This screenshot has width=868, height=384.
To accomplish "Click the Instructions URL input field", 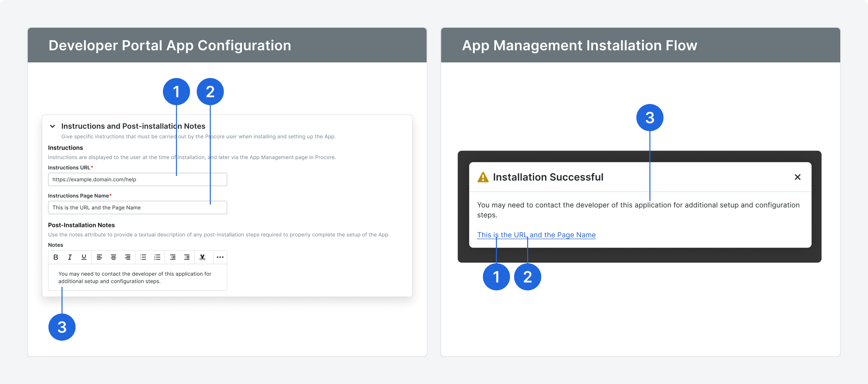I will point(137,179).
